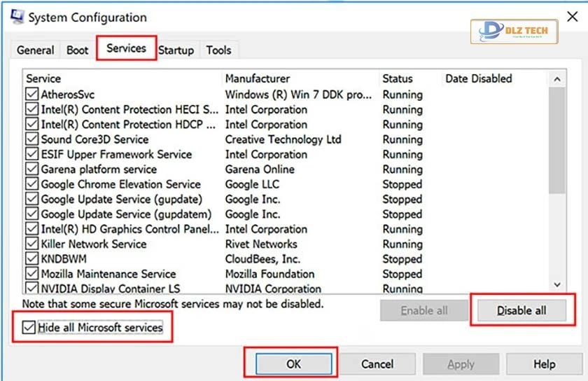Click the System Configuration title bar icon
588x381 pixels.
click(x=17, y=16)
